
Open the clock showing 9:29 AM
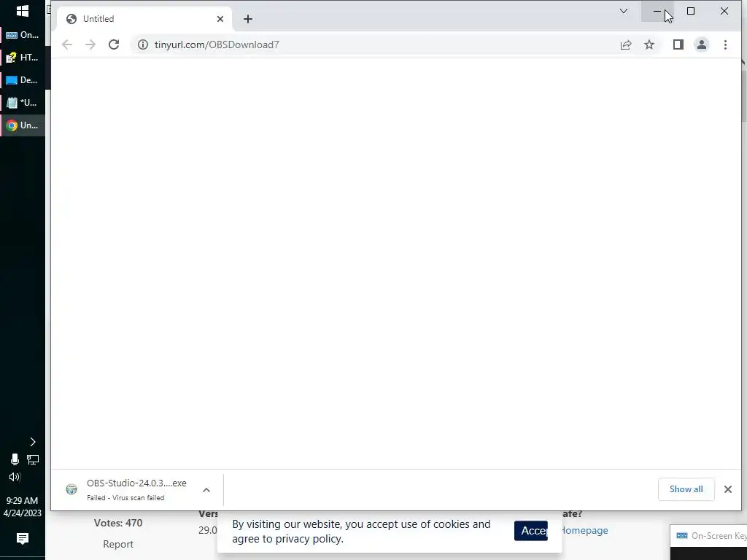point(23,507)
